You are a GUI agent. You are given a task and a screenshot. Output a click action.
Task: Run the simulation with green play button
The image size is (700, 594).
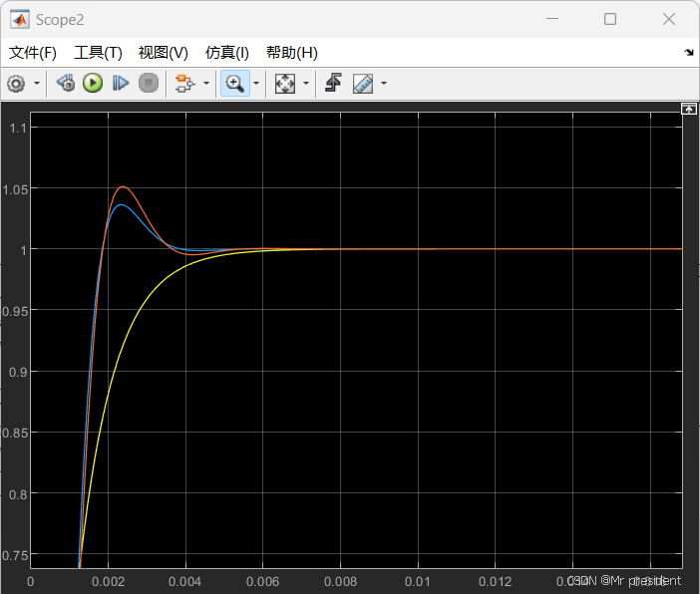tap(93, 83)
